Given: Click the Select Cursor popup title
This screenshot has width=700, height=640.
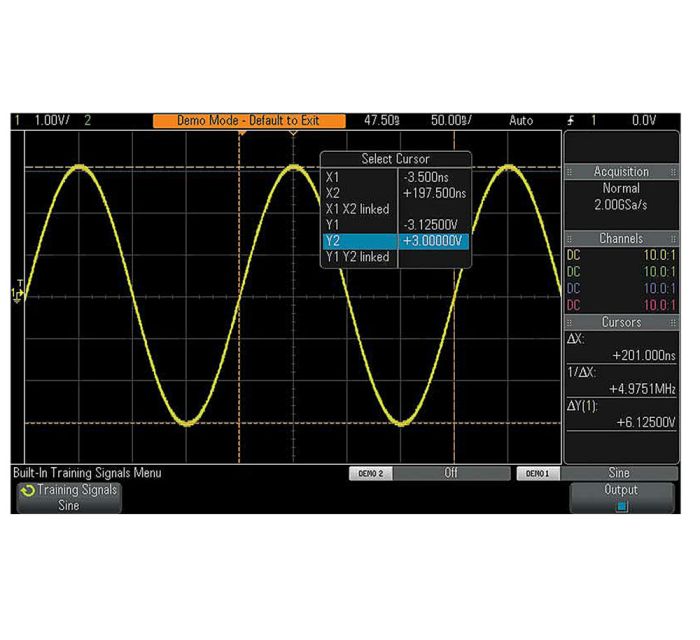Looking at the screenshot, I should click(x=396, y=159).
